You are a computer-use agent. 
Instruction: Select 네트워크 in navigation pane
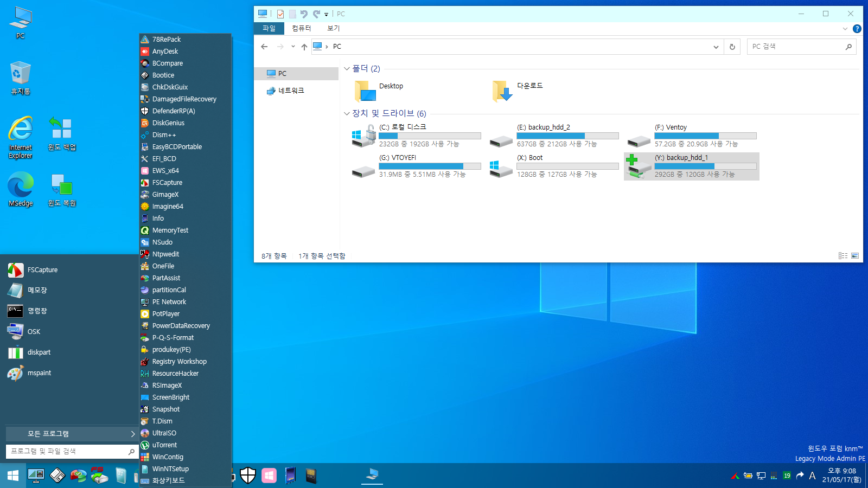[296, 91]
